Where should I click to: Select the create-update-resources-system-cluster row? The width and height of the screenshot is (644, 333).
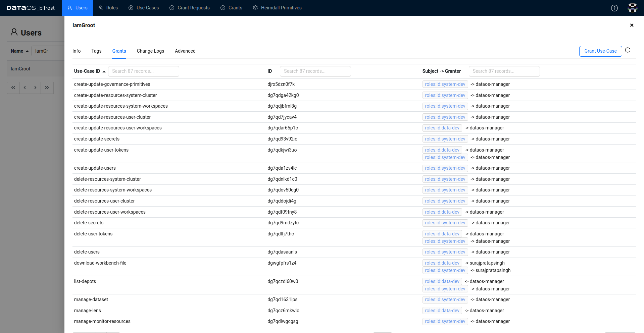pyautogui.click(x=354, y=95)
